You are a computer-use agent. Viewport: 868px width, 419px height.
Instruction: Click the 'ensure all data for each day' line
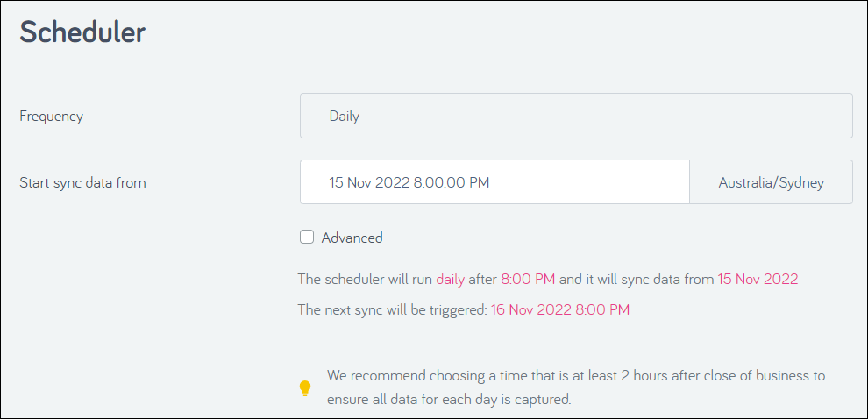[x=449, y=399]
